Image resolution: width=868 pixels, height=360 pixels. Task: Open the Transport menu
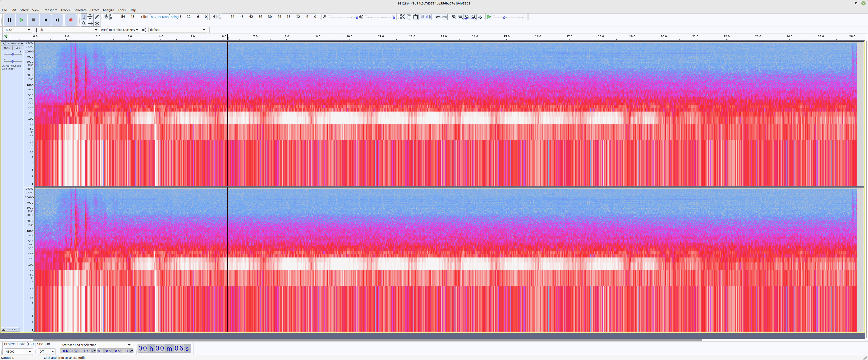click(50, 10)
